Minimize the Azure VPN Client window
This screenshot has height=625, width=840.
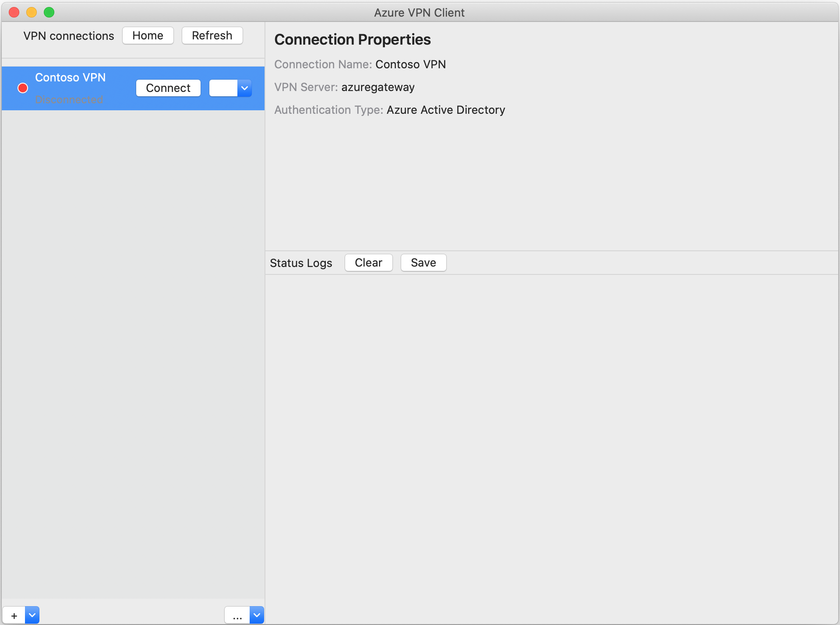[32, 12]
